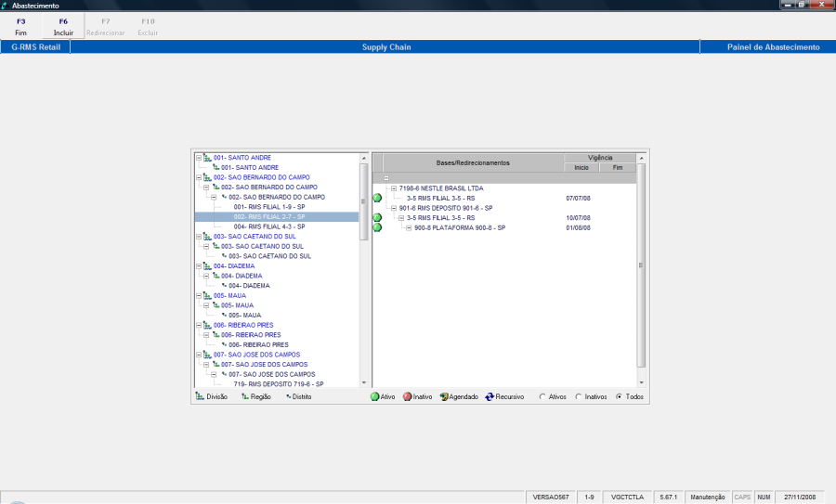Click the Divisão legend icon

[200, 396]
